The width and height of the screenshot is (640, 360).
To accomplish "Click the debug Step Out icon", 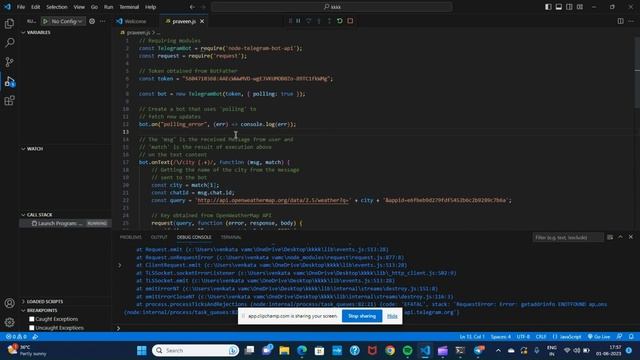I will [329, 21].
